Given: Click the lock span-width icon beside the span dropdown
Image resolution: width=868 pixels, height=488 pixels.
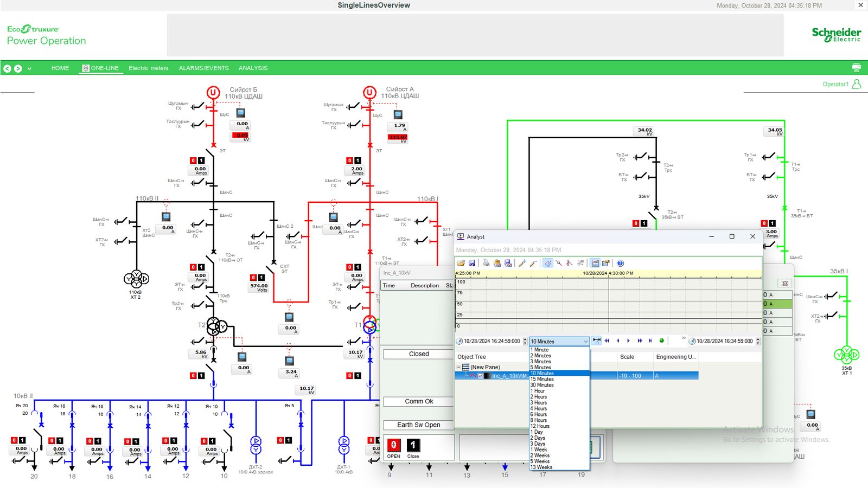Looking at the screenshot, I should (597, 341).
